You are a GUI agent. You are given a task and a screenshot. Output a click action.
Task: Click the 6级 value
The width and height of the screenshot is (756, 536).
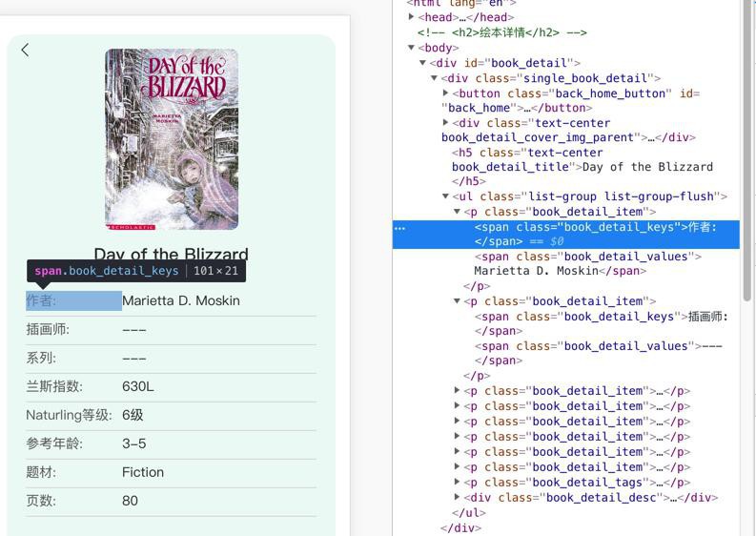coord(133,415)
